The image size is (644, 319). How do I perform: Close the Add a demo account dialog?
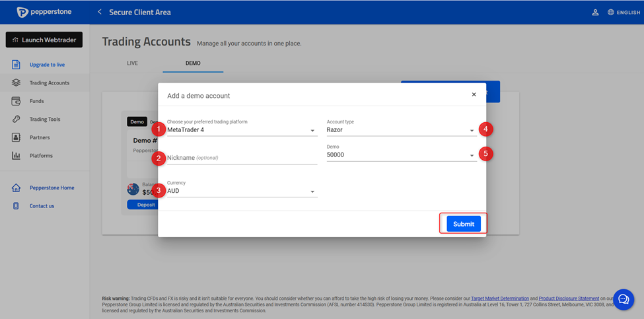(x=474, y=94)
